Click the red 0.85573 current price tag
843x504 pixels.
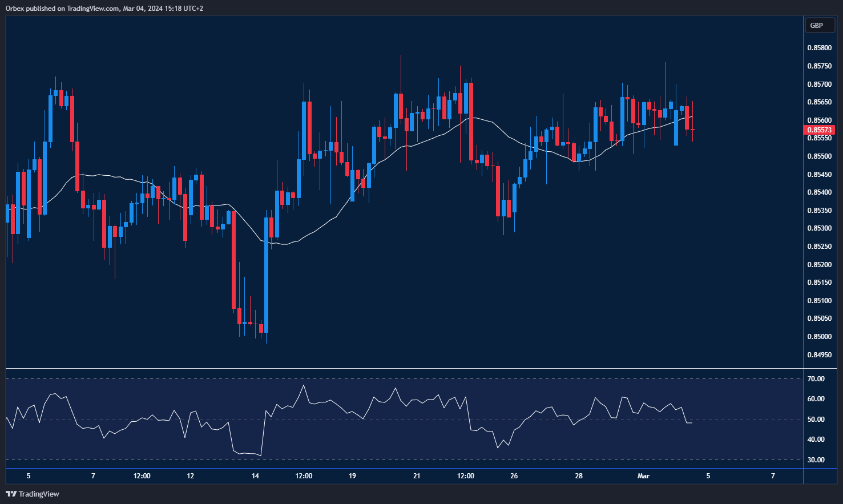(818, 130)
